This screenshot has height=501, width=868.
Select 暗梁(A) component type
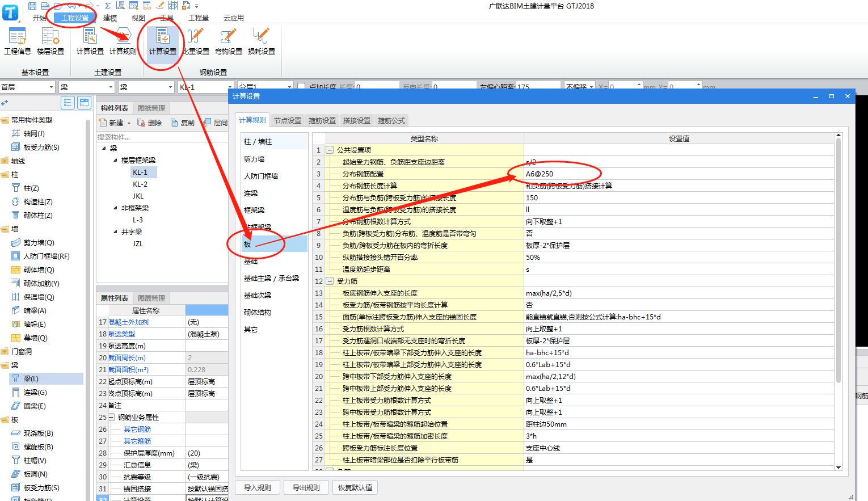(35, 310)
